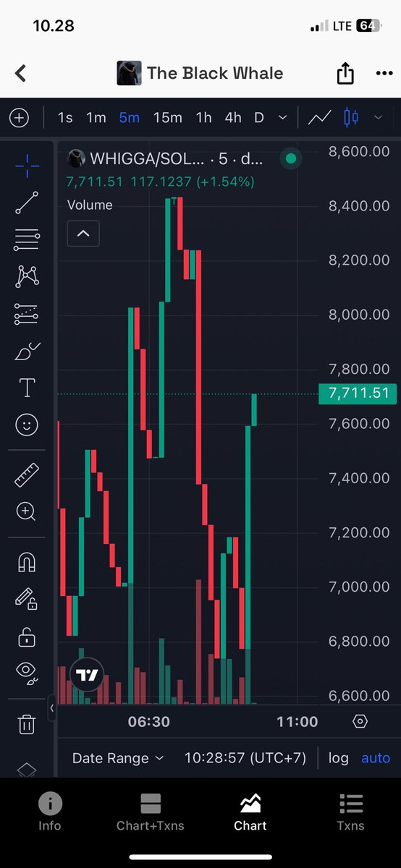Tap the 06:30 time axis label
401x868 pixels.
(x=149, y=722)
